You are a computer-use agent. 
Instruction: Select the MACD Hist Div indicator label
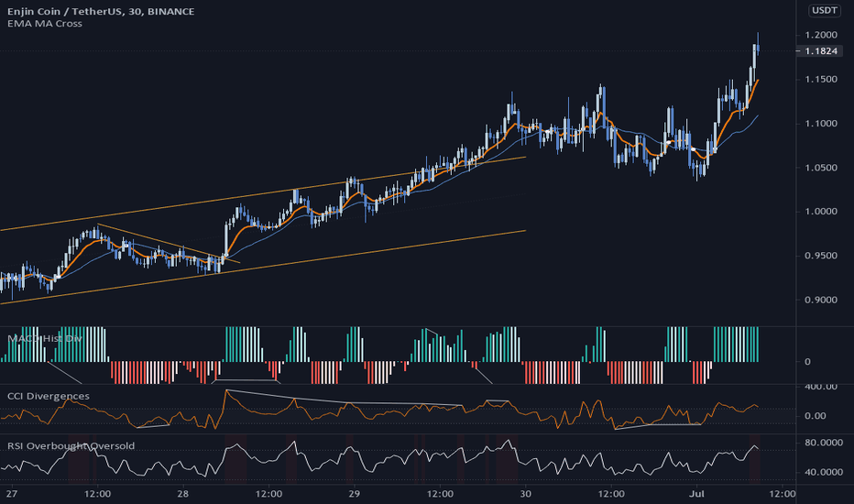(45, 339)
